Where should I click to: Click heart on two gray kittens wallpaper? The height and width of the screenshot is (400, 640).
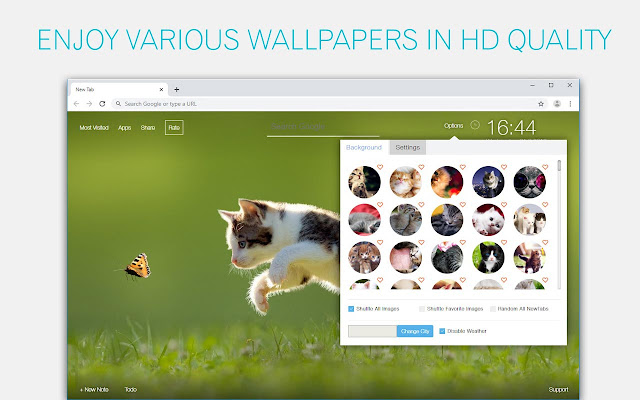click(x=421, y=204)
